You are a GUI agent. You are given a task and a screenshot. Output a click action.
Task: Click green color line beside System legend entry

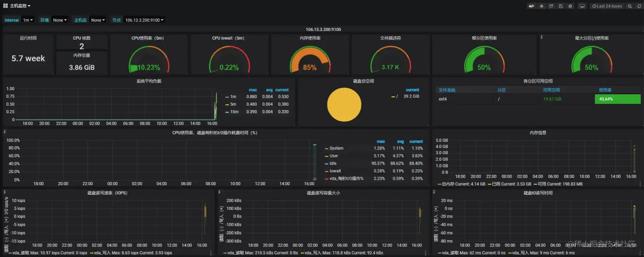pyautogui.click(x=326, y=148)
